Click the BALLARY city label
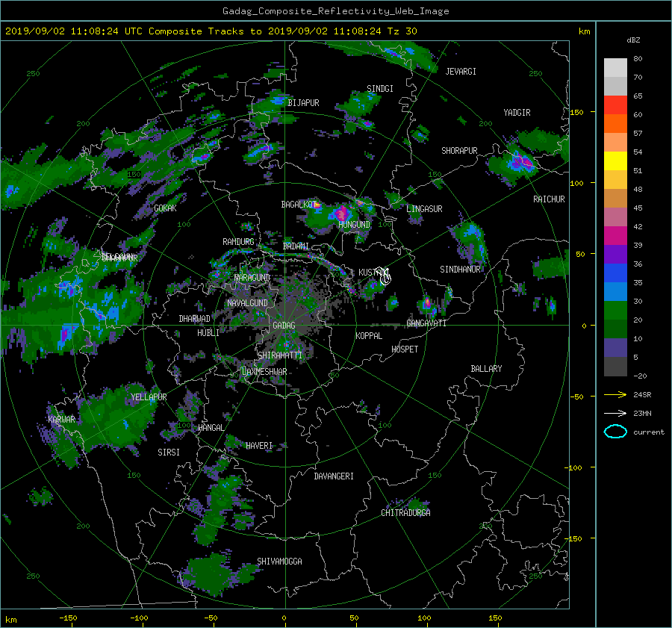The image size is (672, 628). tap(486, 369)
